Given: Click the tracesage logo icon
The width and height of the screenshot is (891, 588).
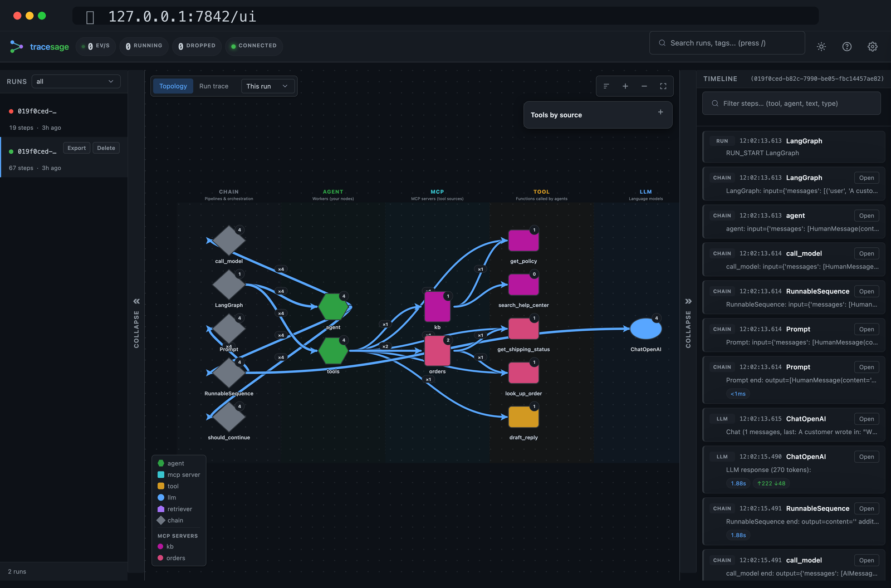Looking at the screenshot, I should [17, 47].
